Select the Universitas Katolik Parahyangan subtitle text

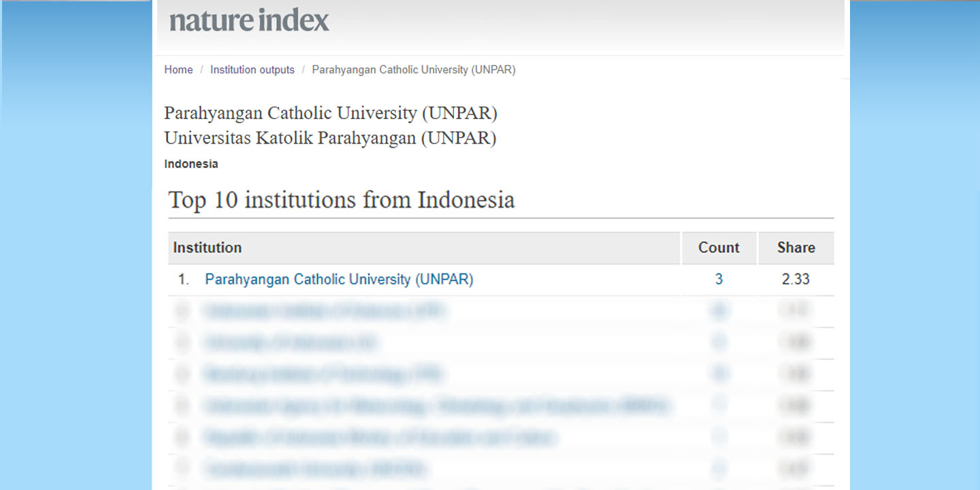pyautogui.click(x=330, y=138)
